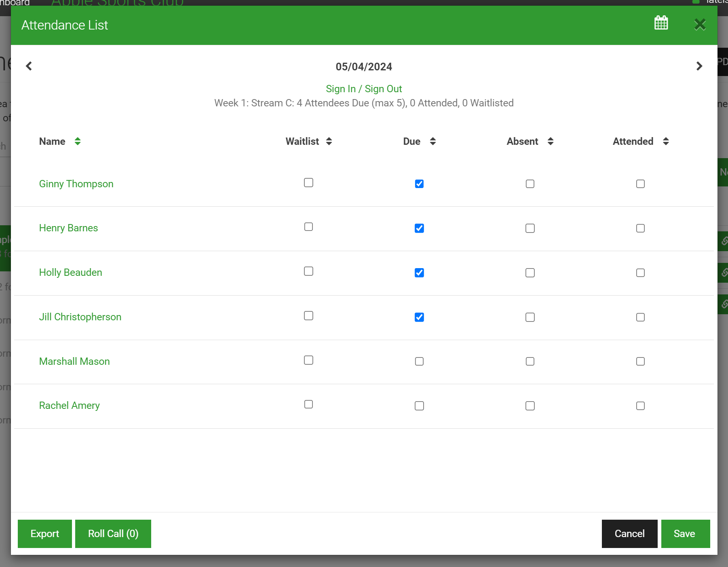The width and height of the screenshot is (728, 567).
Task: Uncheck Due for Henry Barnes
Action: coord(419,228)
